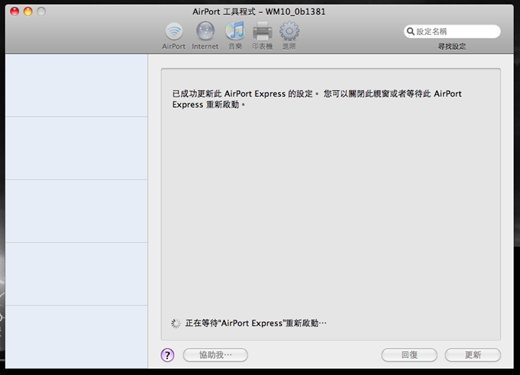The height and width of the screenshot is (375, 520).
Task: Click the 協助我… button
Action: 215,355
